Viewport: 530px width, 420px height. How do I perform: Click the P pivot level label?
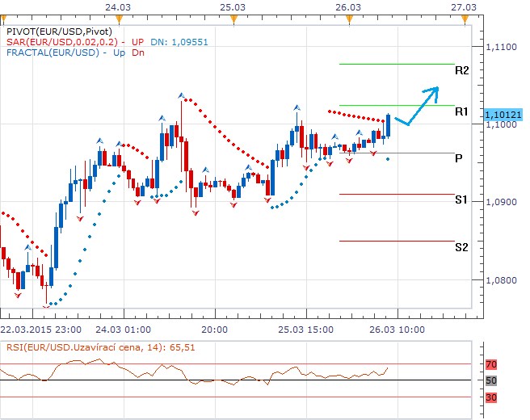point(458,159)
